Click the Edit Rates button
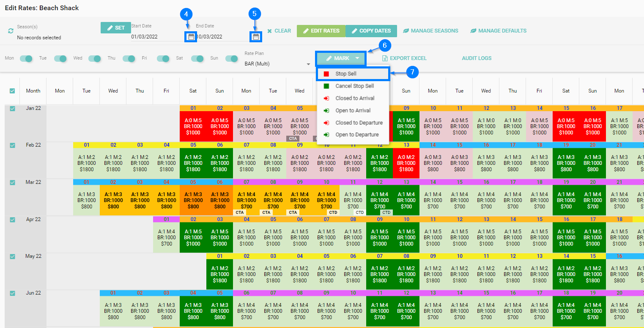Viewport: 644px width, 328px height. click(321, 31)
